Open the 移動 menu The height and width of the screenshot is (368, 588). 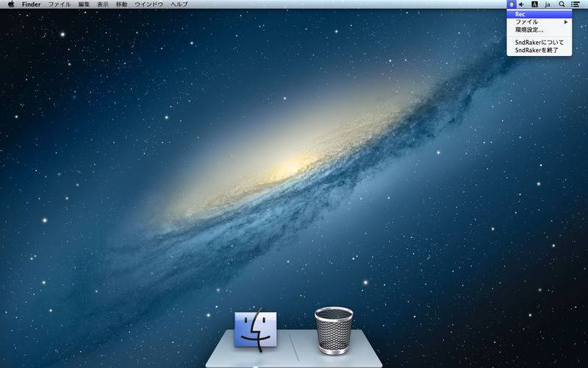click(x=121, y=4)
